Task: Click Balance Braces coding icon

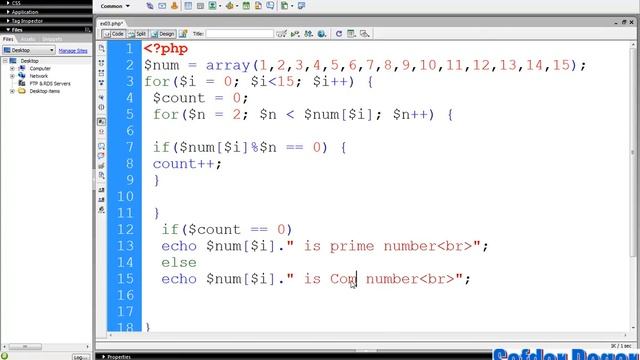Action: point(102,107)
